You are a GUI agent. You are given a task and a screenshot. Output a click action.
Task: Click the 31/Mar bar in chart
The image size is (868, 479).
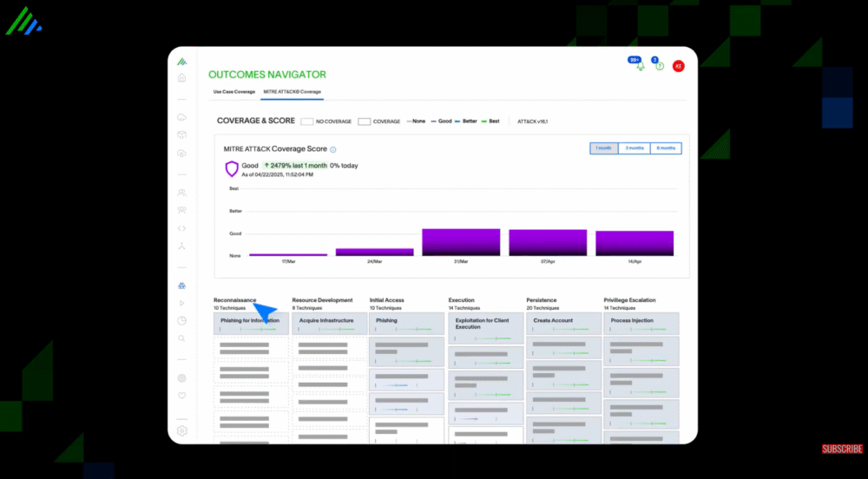tap(461, 242)
